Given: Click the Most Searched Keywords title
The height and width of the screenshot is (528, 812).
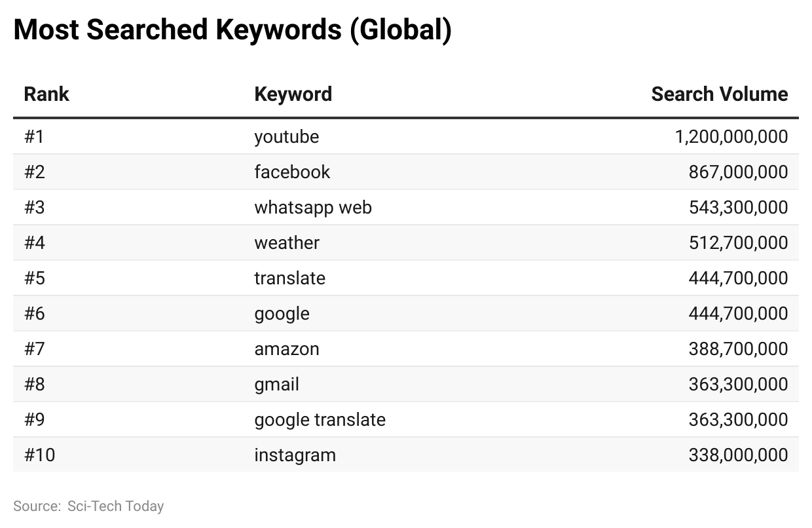Looking at the screenshot, I should pyautogui.click(x=232, y=30).
